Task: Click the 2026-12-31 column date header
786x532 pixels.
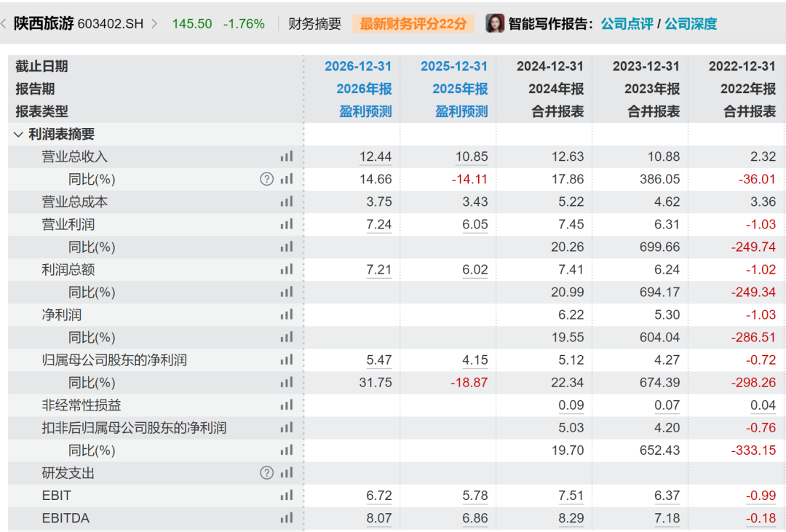Action: click(x=358, y=66)
